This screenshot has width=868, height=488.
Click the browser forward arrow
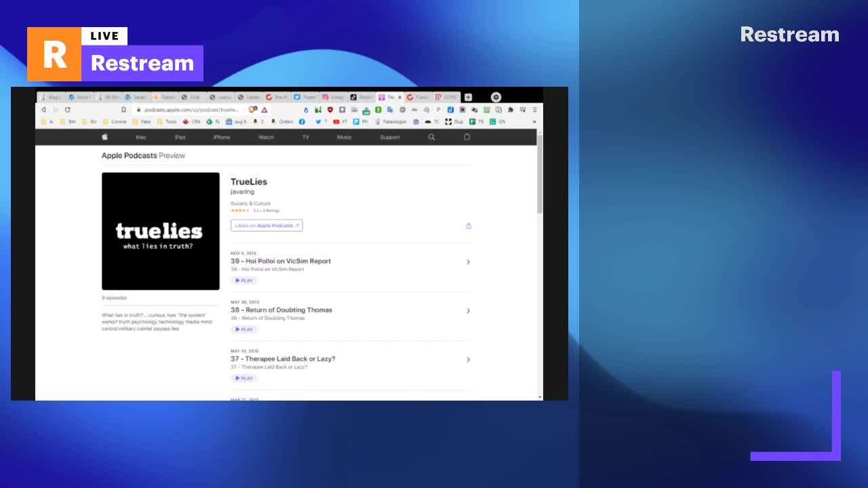coord(56,110)
